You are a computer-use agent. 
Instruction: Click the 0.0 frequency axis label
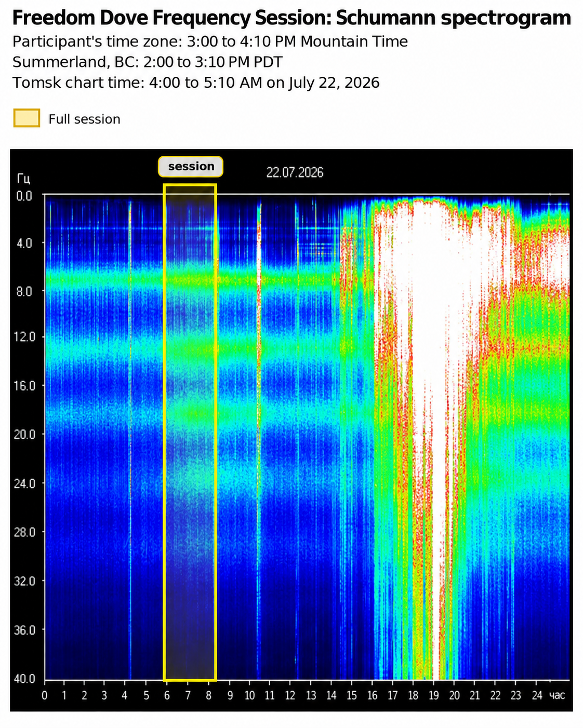24,195
